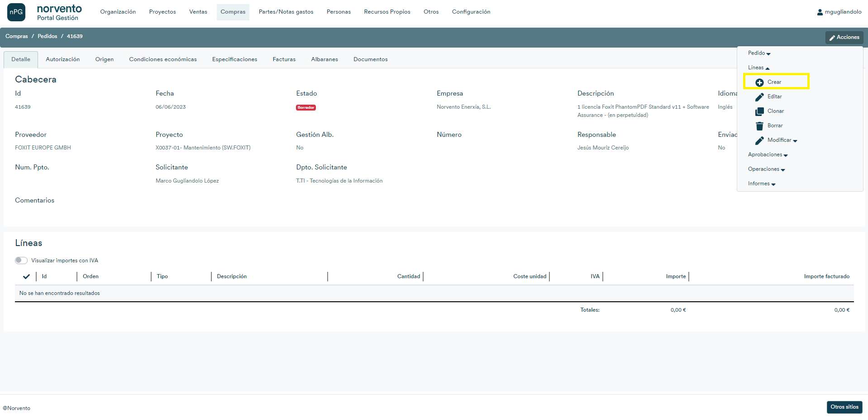Click the Acciones button

click(x=844, y=38)
